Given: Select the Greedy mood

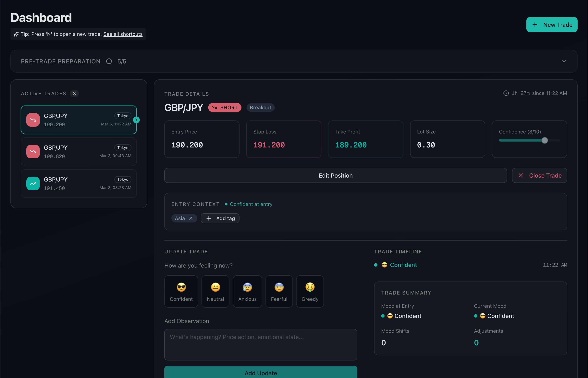Looking at the screenshot, I should (310, 291).
